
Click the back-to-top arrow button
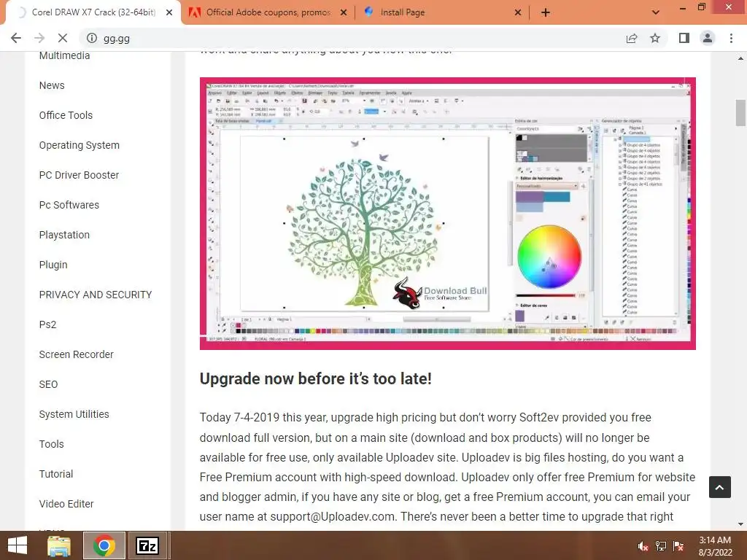click(x=720, y=487)
